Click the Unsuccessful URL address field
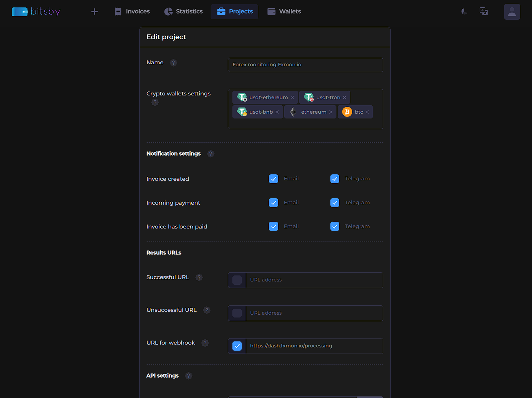 click(314, 313)
